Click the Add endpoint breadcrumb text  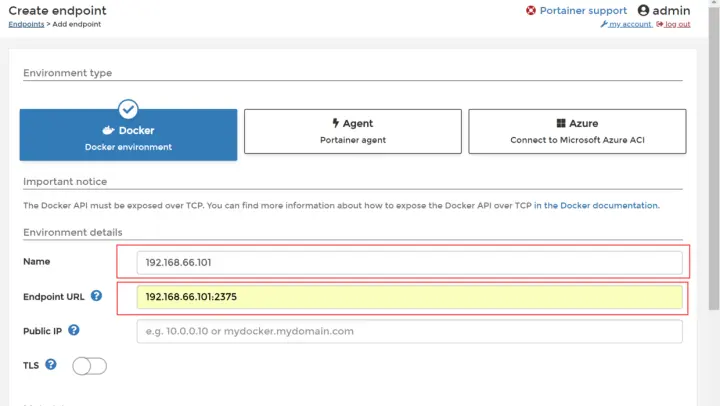(77, 24)
